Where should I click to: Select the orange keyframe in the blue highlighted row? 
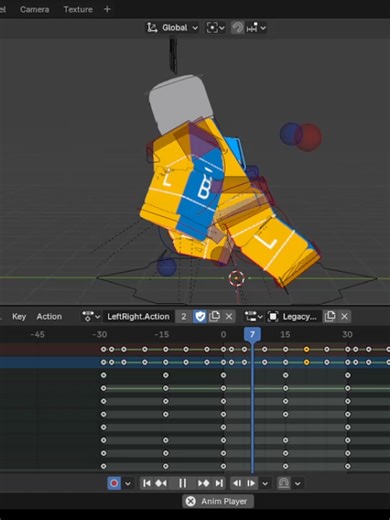[x=306, y=362]
